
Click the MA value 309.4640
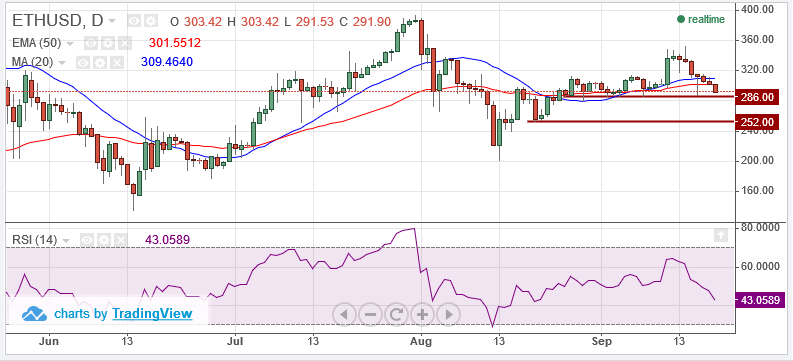[167, 62]
